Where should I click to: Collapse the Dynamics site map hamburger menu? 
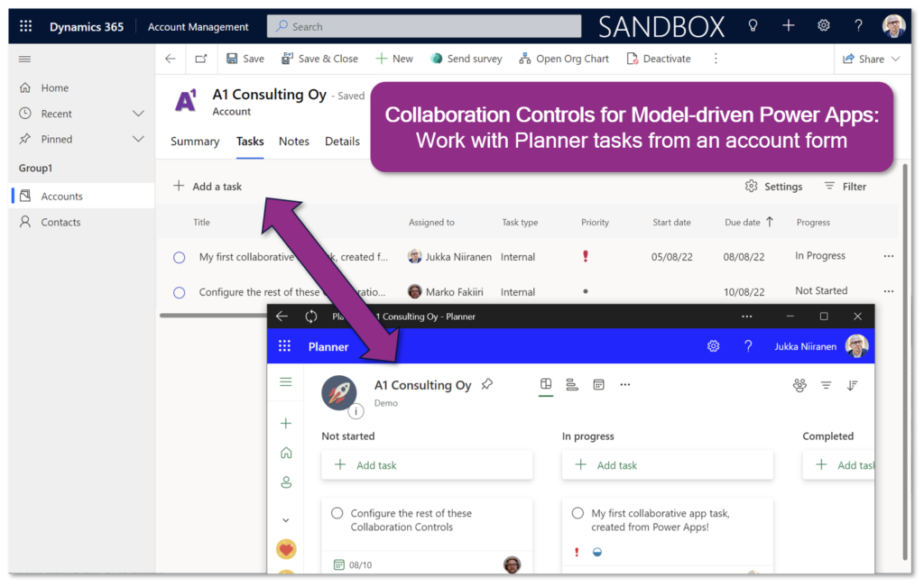(24, 59)
